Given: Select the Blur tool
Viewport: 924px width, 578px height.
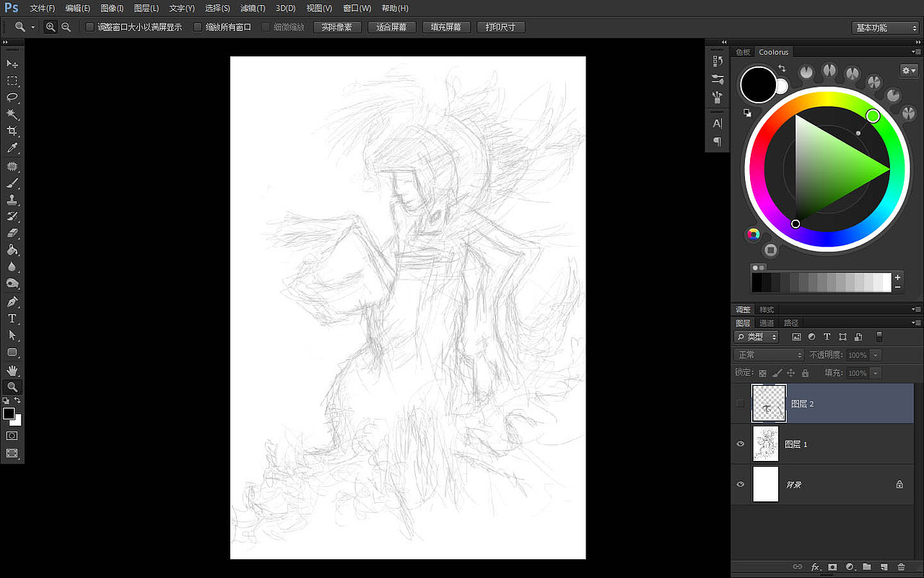Looking at the screenshot, I should (12, 267).
